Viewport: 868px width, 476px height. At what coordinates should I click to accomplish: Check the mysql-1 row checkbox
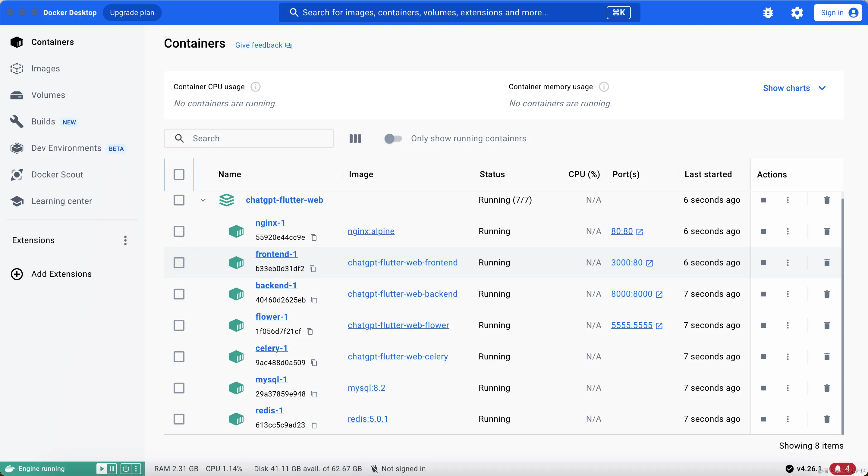(179, 388)
